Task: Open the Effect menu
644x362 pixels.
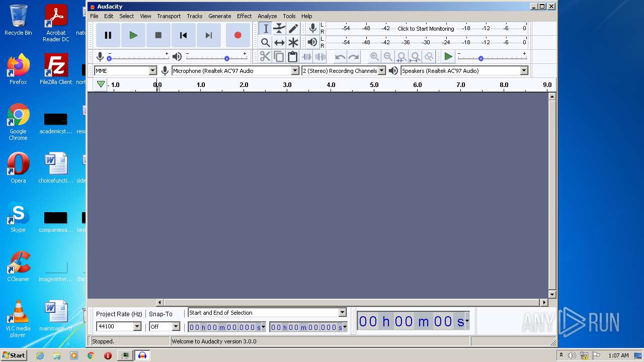Action: tap(245, 16)
